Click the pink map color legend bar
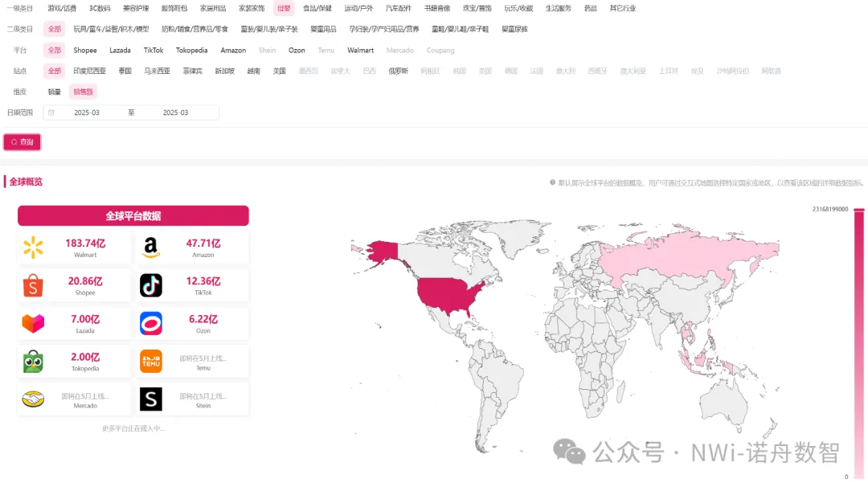The image size is (868, 487). [x=859, y=342]
